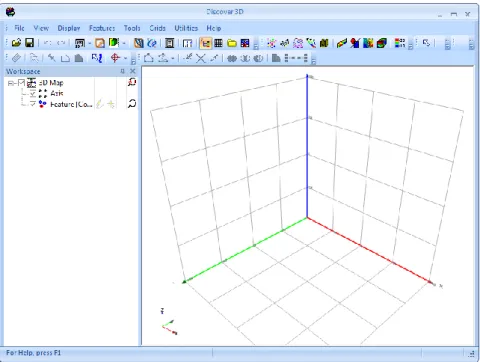Click the Redo arrow icon

tap(61, 43)
